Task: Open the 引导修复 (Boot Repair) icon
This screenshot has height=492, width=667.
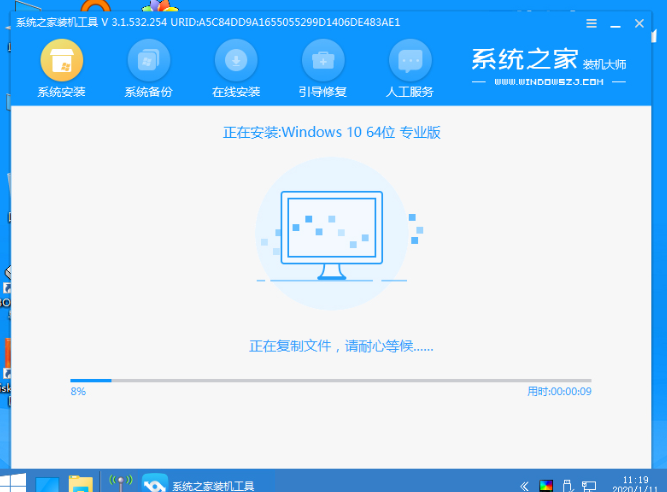Action: coord(322,62)
